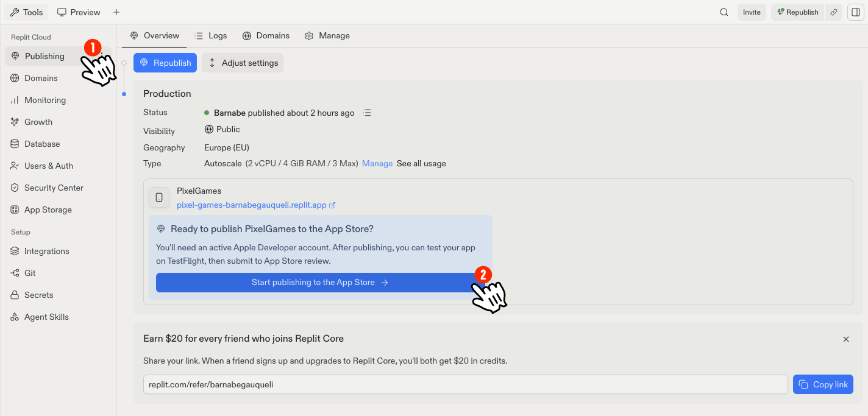Click the Growth sparkle icon
Viewport: 868px width, 416px height.
coord(15,122)
